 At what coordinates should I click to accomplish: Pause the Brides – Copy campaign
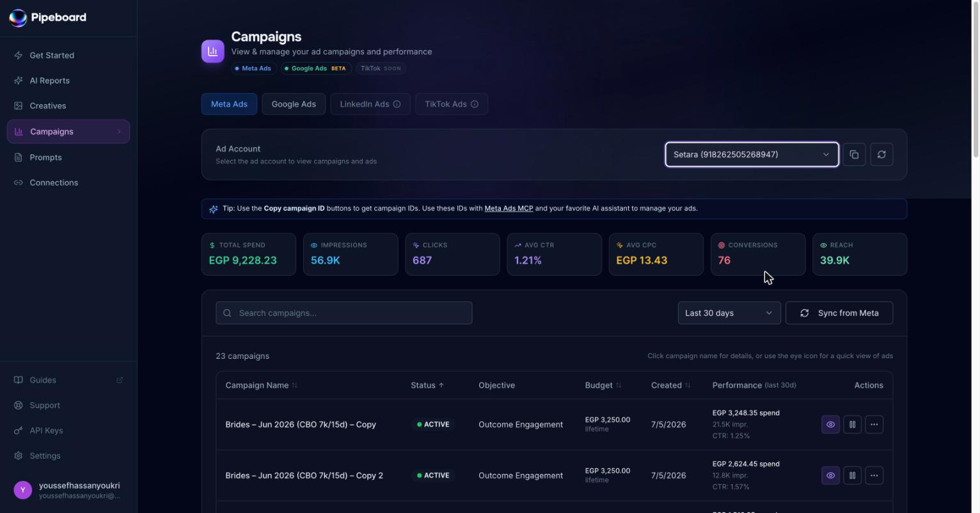852,424
